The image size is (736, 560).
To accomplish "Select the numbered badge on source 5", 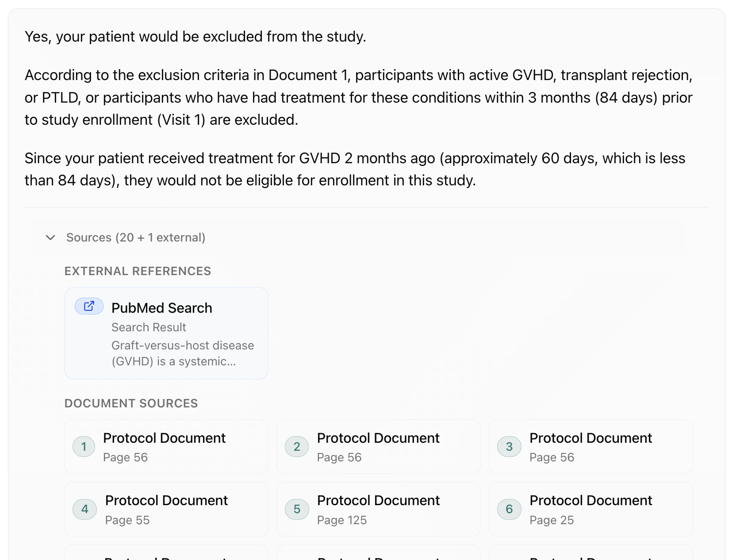I will (296, 509).
